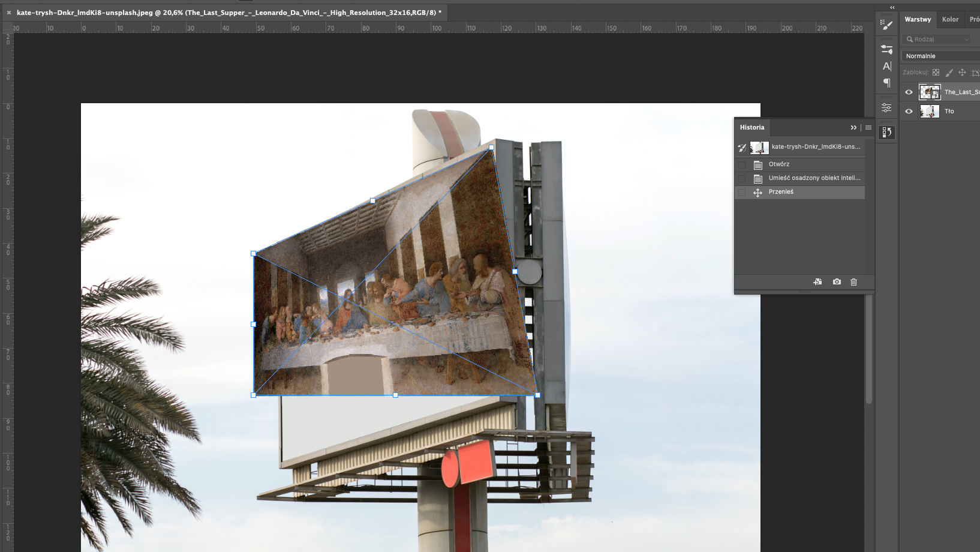Viewport: 980px width, 552px height.
Task: Open the partially visible Pró tab
Action: (974, 19)
